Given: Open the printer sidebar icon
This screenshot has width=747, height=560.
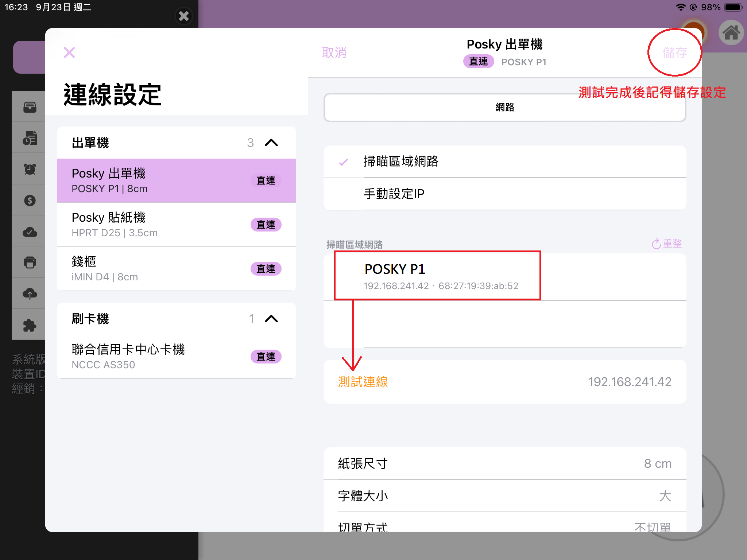Looking at the screenshot, I should [30, 262].
